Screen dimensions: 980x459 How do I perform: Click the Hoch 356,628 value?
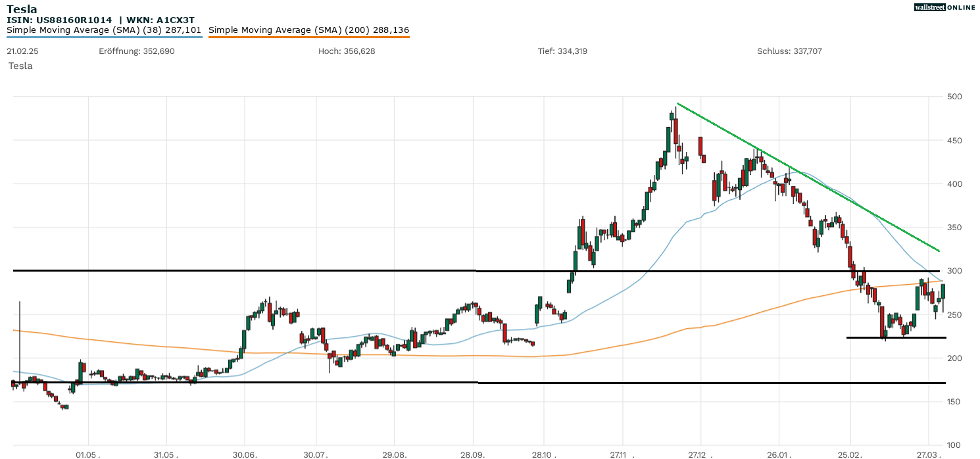coord(346,51)
